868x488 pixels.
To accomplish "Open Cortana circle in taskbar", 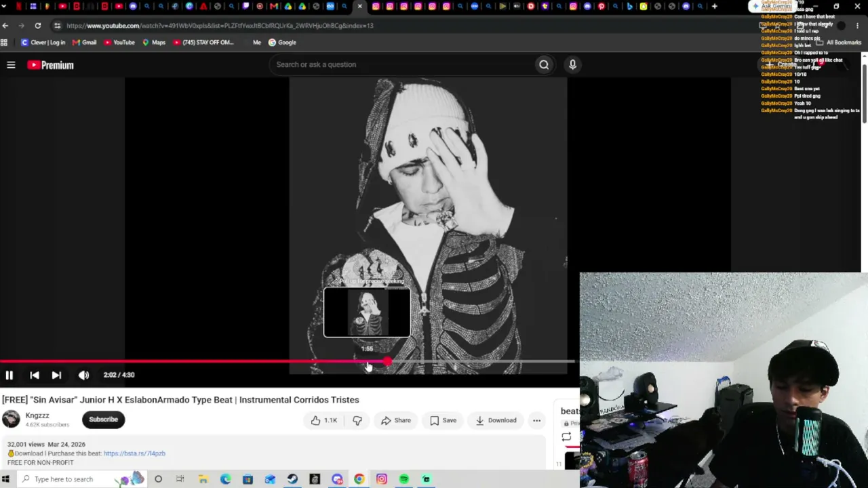I will click(158, 479).
